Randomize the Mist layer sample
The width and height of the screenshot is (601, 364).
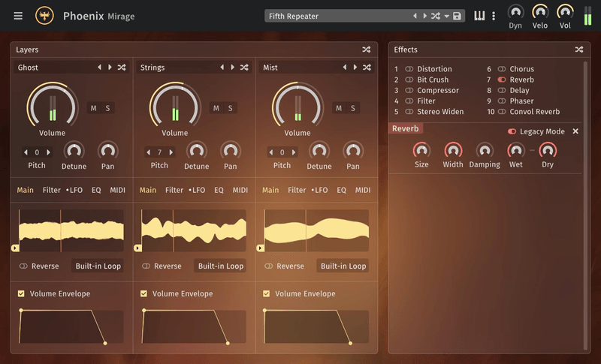click(367, 68)
